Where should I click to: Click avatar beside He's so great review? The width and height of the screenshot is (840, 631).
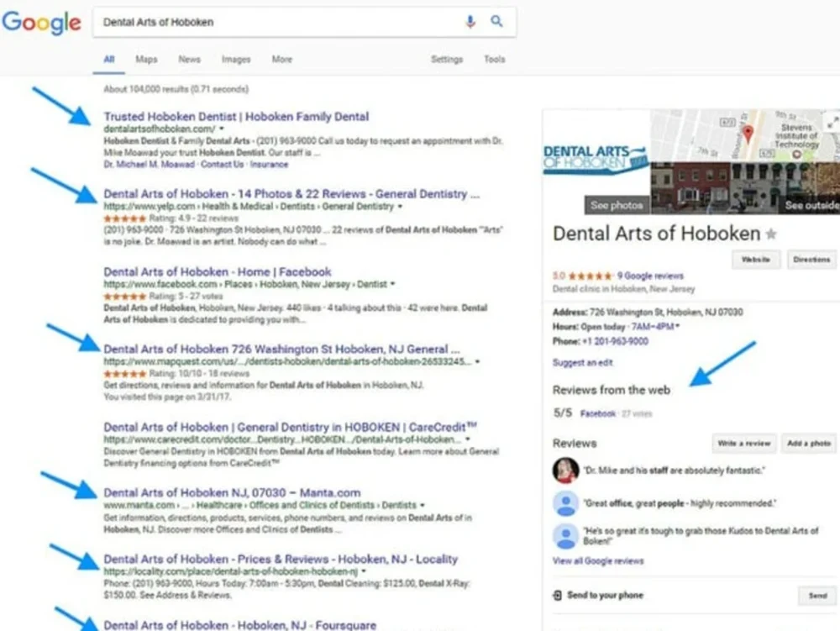(x=565, y=536)
